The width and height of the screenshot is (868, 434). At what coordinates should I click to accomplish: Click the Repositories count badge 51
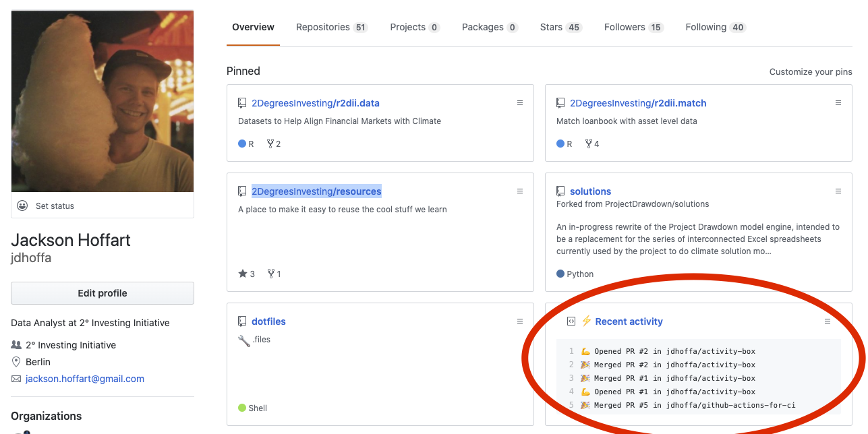[360, 28]
